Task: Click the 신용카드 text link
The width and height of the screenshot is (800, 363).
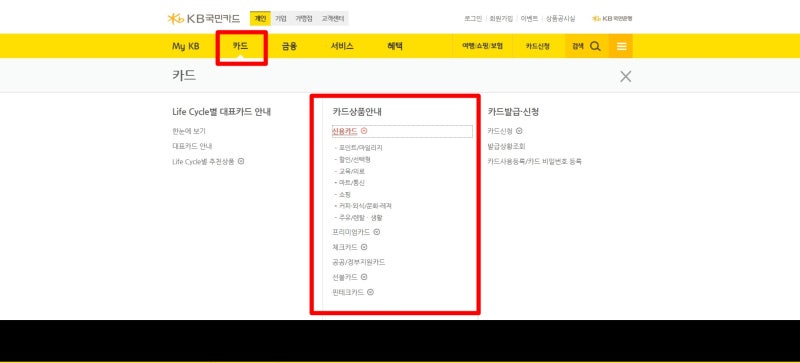Action: pos(345,131)
